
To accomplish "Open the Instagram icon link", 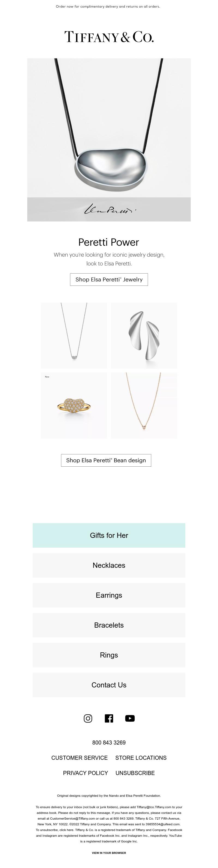I will click(88, 718).
